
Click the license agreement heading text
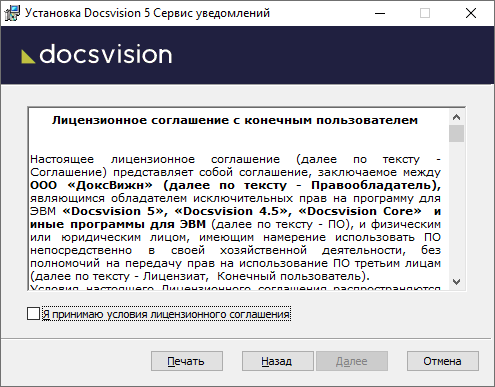(235, 120)
